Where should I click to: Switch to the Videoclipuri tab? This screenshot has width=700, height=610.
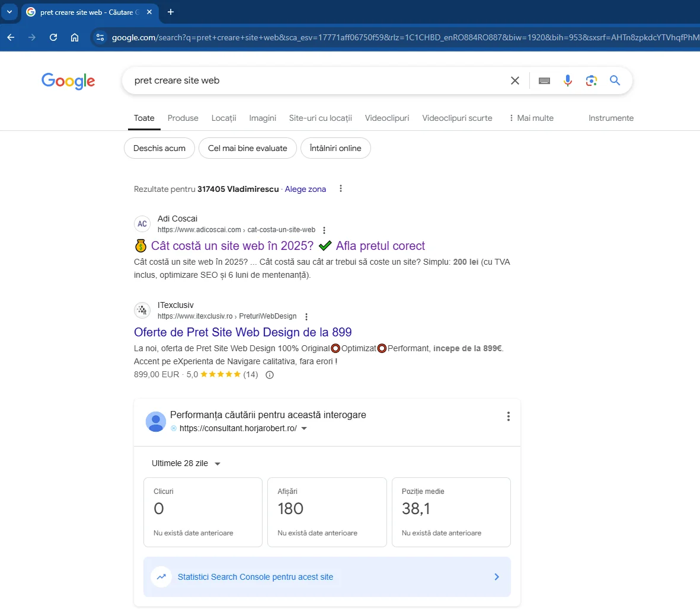point(386,118)
